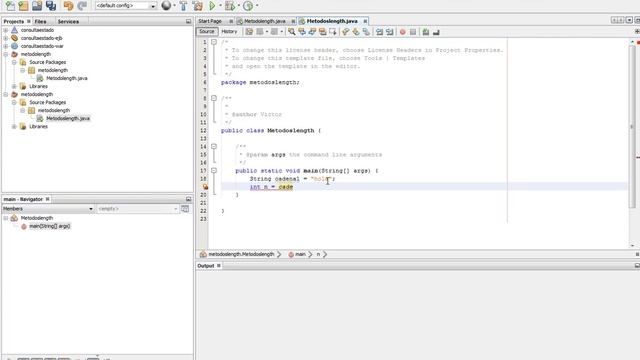
Task: Click the Last Edit editor icon
Action: 249,32
